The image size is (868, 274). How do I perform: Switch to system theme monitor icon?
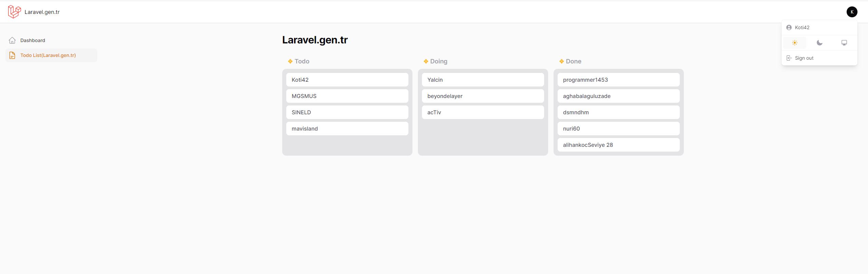pos(844,43)
